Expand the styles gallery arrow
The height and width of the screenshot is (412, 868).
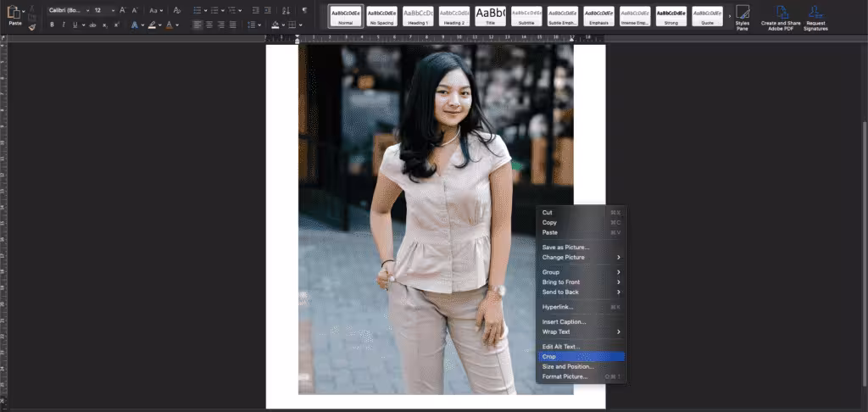730,17
